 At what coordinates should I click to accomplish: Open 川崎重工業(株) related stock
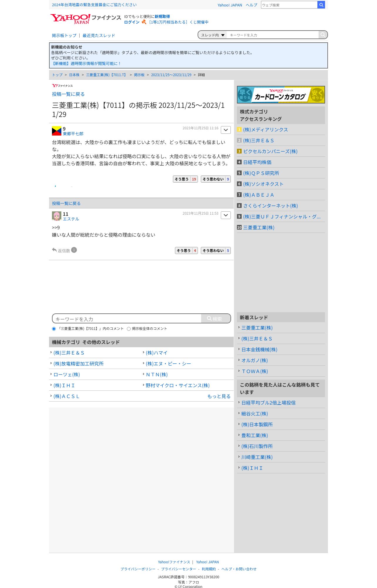click(x=257, y=457)
